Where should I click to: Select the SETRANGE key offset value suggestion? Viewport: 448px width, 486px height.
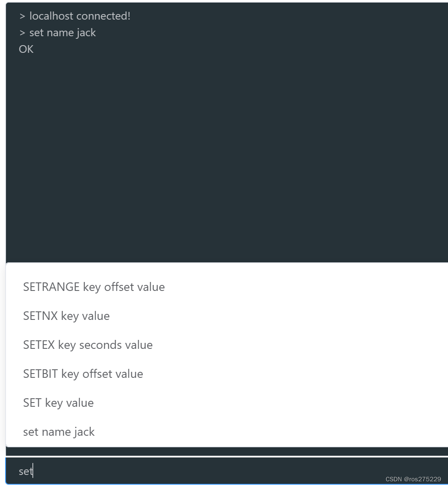[x=94, y=287]
